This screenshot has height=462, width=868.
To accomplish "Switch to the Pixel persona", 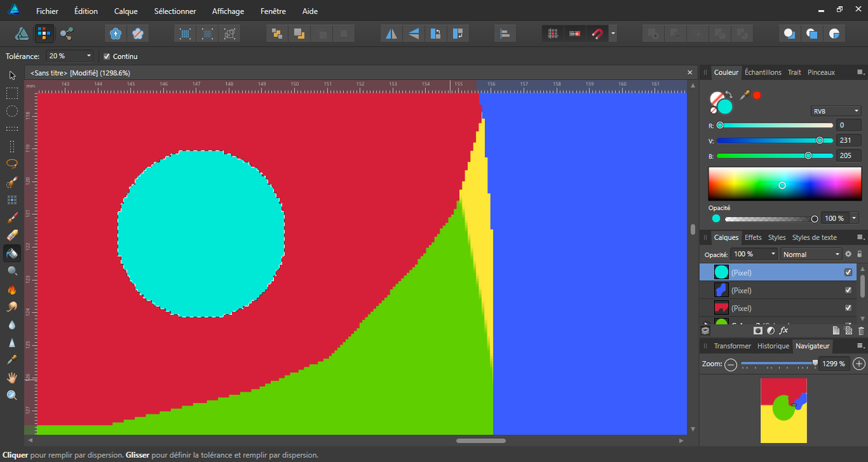I will tap(44, 33).
